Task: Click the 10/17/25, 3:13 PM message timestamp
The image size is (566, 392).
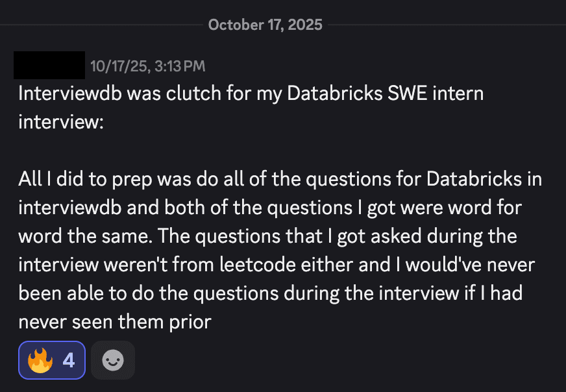Action: pyautogui.click(x=149, y=66)
